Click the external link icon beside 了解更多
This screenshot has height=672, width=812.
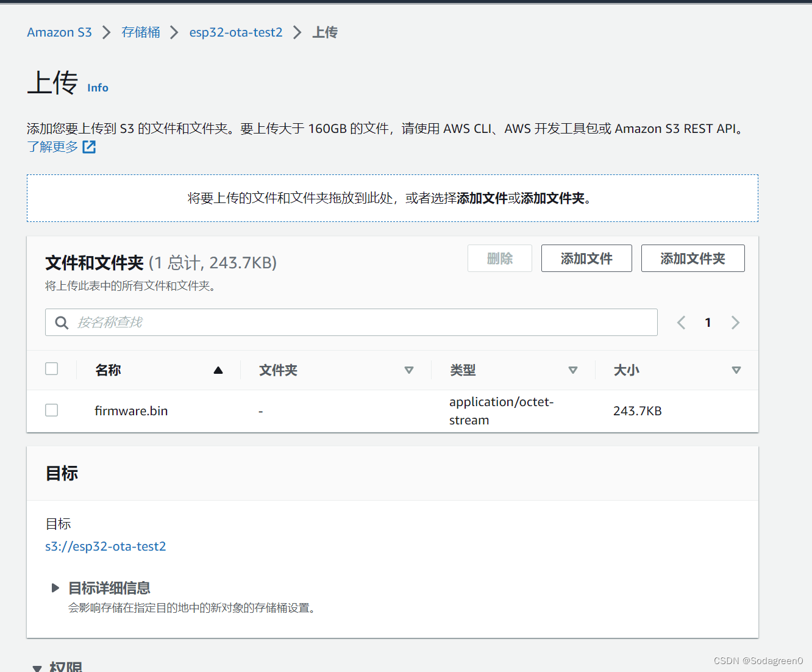pos(89,146)
